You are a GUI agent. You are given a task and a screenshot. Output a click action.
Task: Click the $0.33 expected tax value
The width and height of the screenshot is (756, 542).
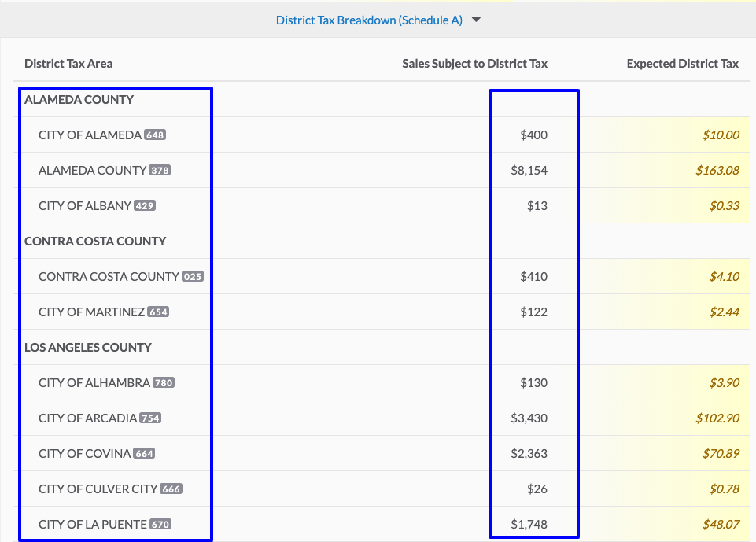pyautogui.click(x=725, y=206)
